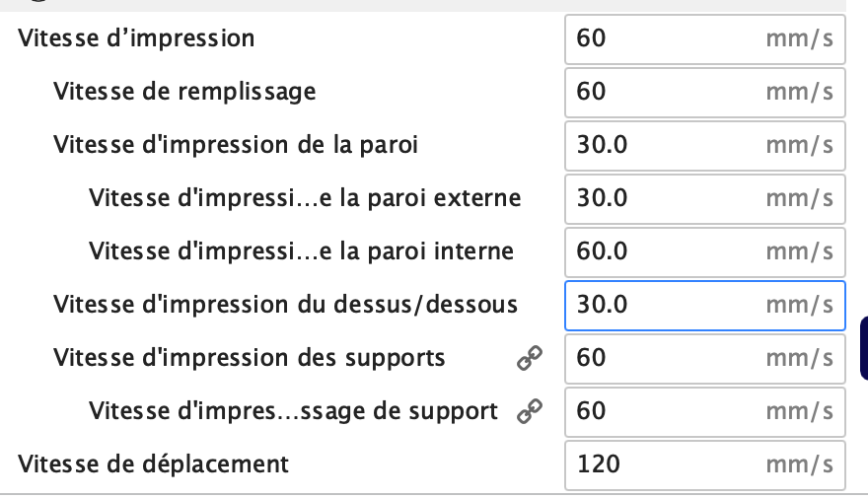Click the highlighted dessus/dessous speed field
The width and height of the screenshot is (868, 499).
pos(704,306)
